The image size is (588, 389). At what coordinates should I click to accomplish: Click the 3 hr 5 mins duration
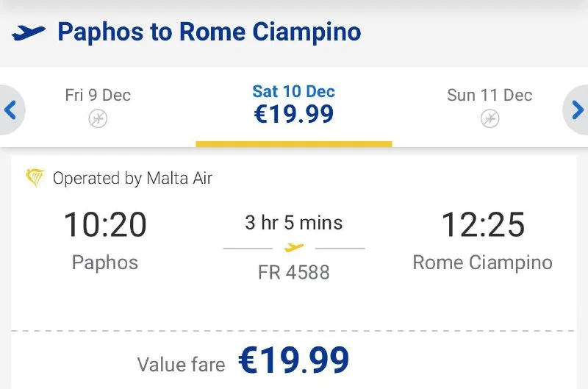coord(293,222)
